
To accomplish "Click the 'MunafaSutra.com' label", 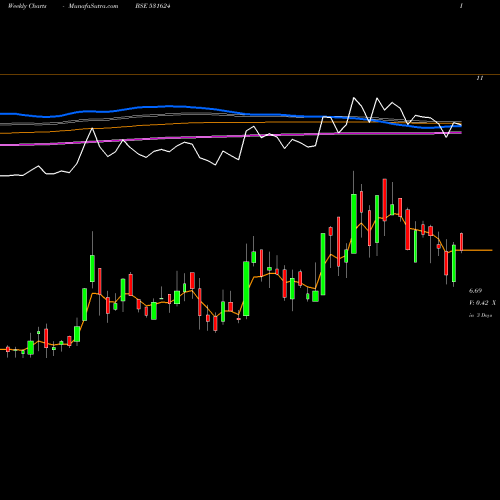I will pos(93,6).
